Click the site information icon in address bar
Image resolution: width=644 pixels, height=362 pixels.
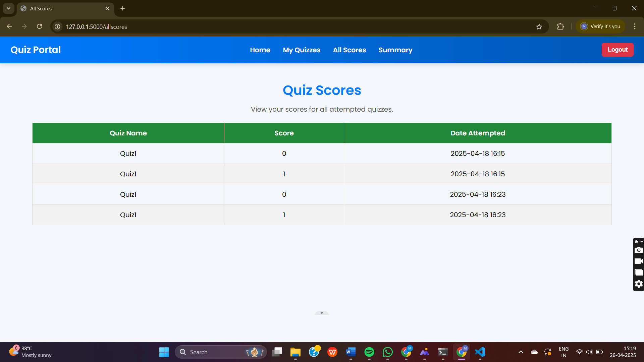(x=58, y=26)
